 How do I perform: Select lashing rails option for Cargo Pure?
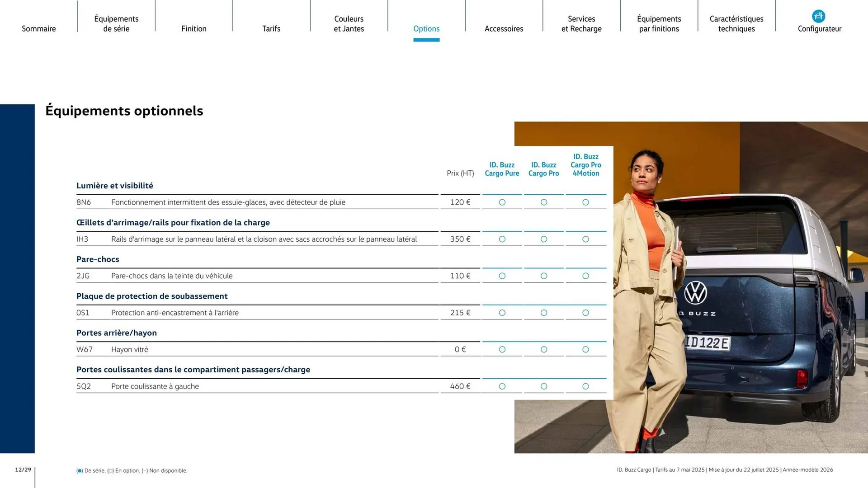pyautogui.click(x=502, y=239)
